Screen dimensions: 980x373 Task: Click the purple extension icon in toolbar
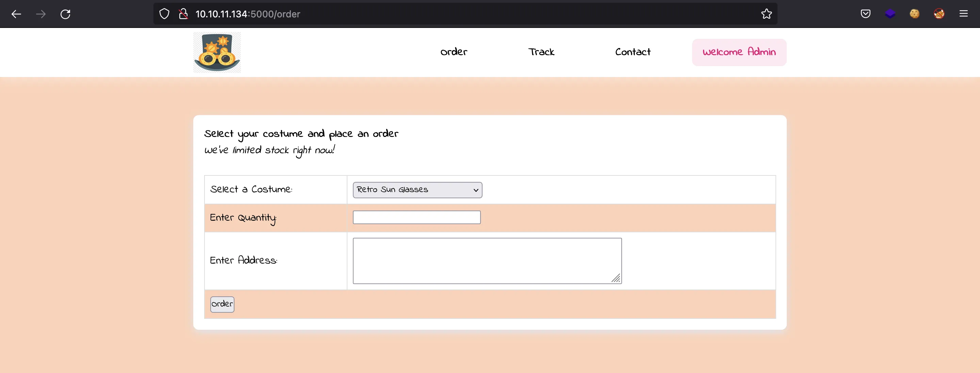pos(890,14)
